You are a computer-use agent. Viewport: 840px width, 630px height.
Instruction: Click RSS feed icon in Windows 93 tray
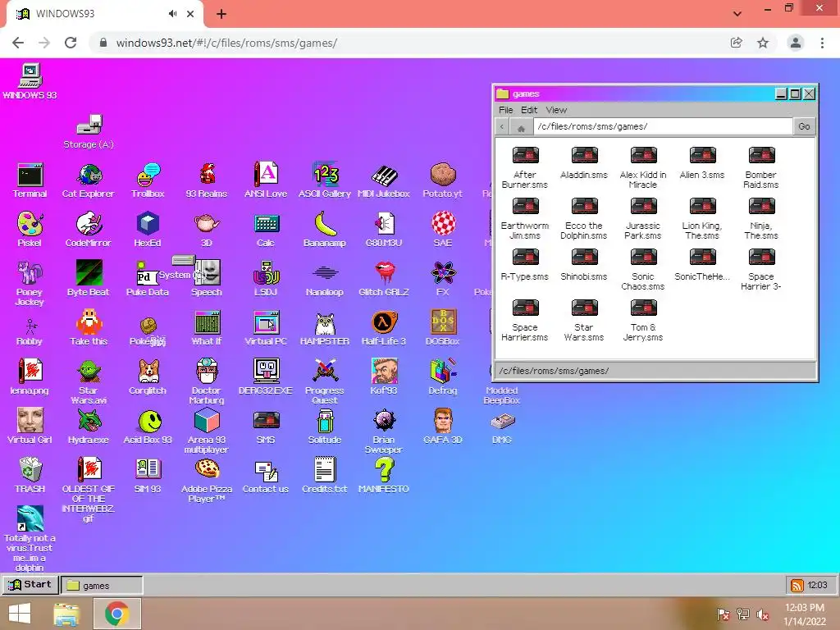coord(797,586)
